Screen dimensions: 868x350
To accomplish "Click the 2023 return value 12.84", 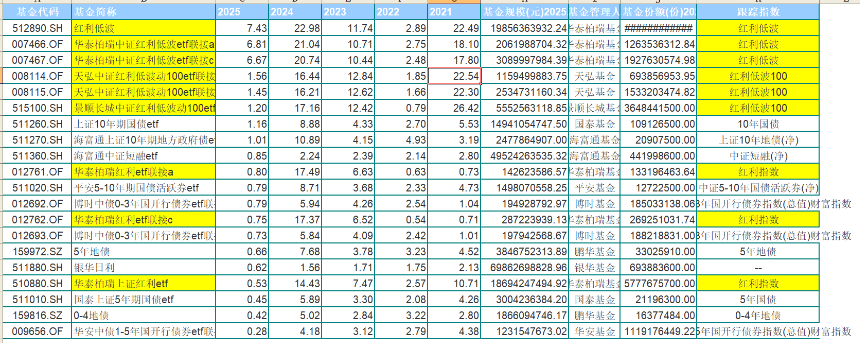I will point(348,76).
